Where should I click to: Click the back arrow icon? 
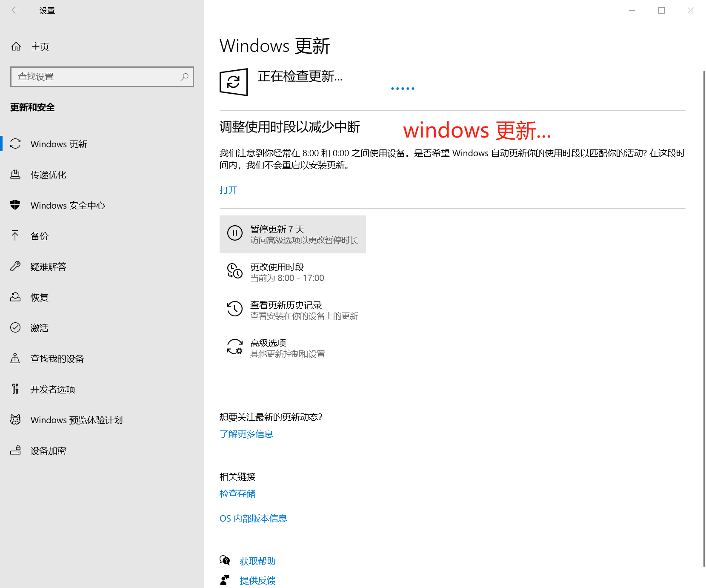click(15, 10)
